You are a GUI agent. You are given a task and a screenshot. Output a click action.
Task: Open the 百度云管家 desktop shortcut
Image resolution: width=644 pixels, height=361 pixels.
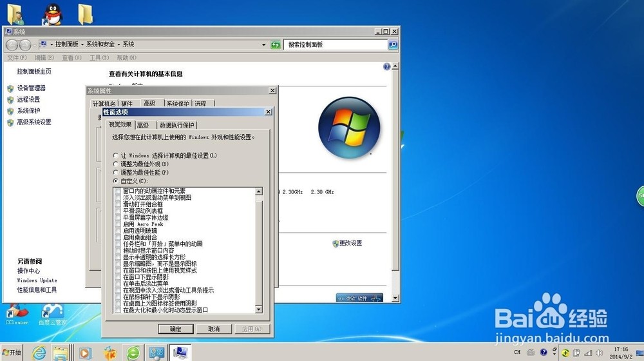[x=52, y=314]
